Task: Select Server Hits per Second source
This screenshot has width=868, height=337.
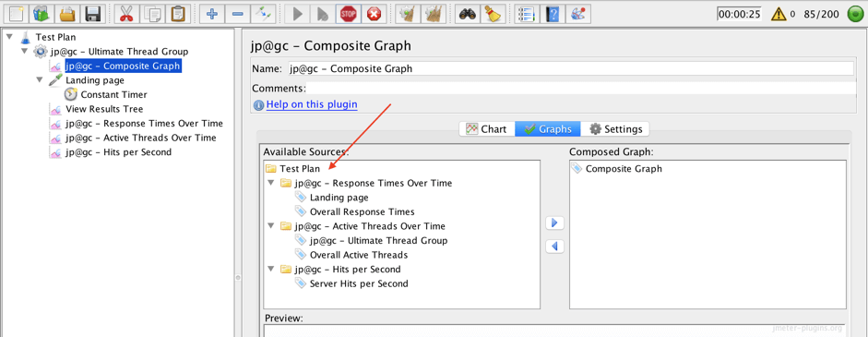Action: (359, 283)
